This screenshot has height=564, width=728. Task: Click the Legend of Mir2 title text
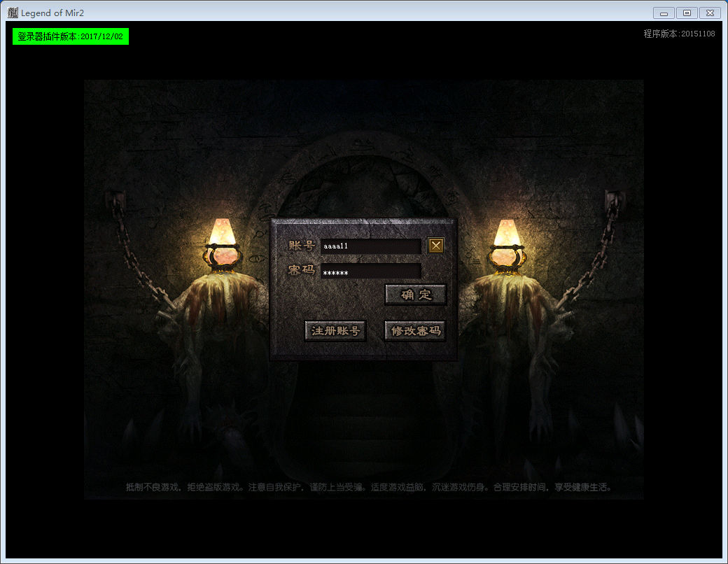click(x=52, y=13)
